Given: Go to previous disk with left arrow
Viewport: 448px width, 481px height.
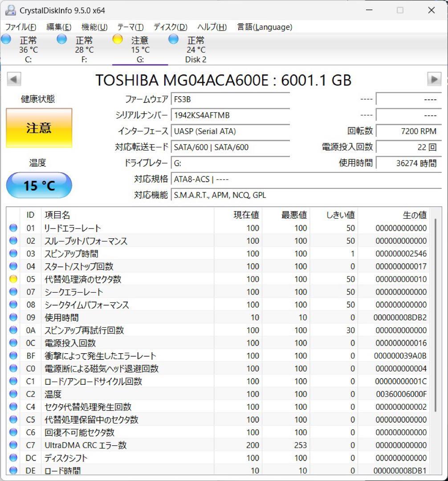Looking at the screenshot, I should (x=14, y=78).
